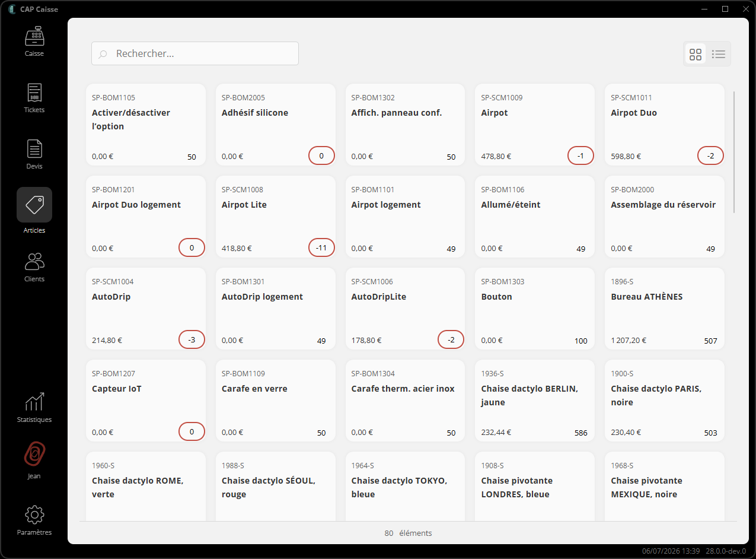Select the Articles tag icon
The image size is (756, 559).
pyautogui.click(x=34, y=205)
